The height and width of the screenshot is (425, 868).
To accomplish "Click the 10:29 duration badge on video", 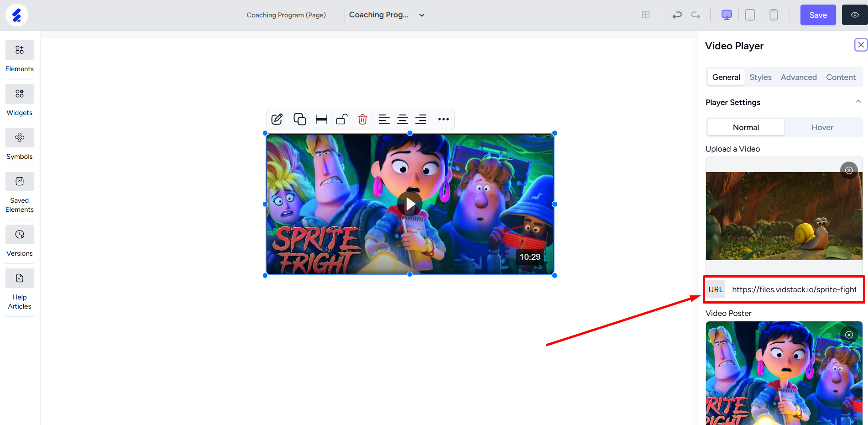I will 530,257.
